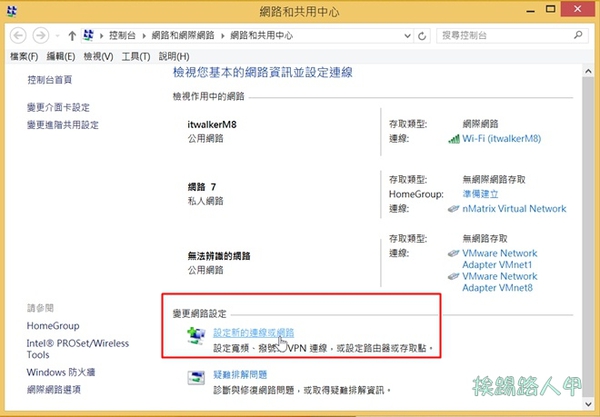Open 變更進階共用設定
The width and height of the screenshot is (600, 417).
[63, 125]
